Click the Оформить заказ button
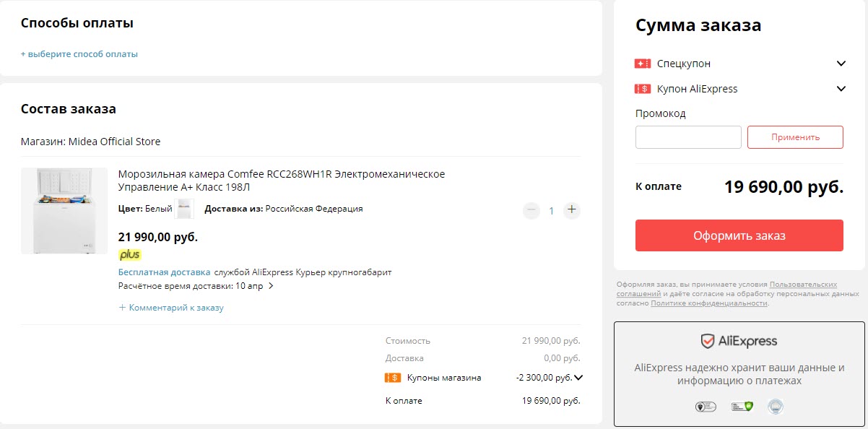 tap(739, 235)
